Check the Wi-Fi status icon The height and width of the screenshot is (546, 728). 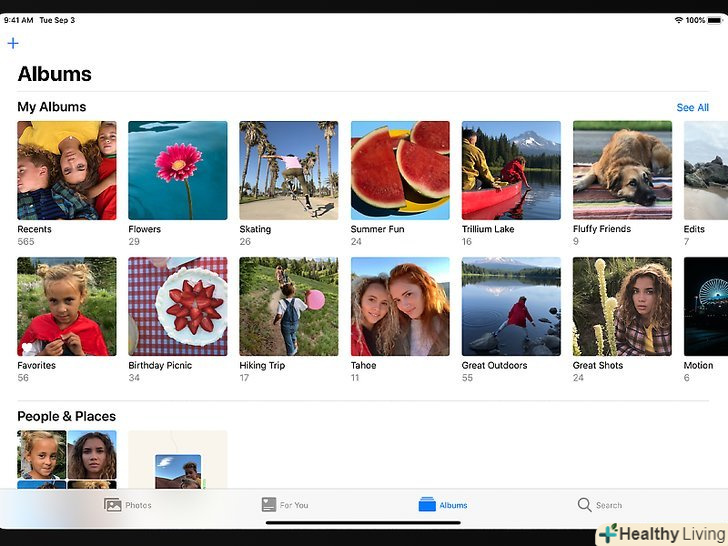coord(678,20)
